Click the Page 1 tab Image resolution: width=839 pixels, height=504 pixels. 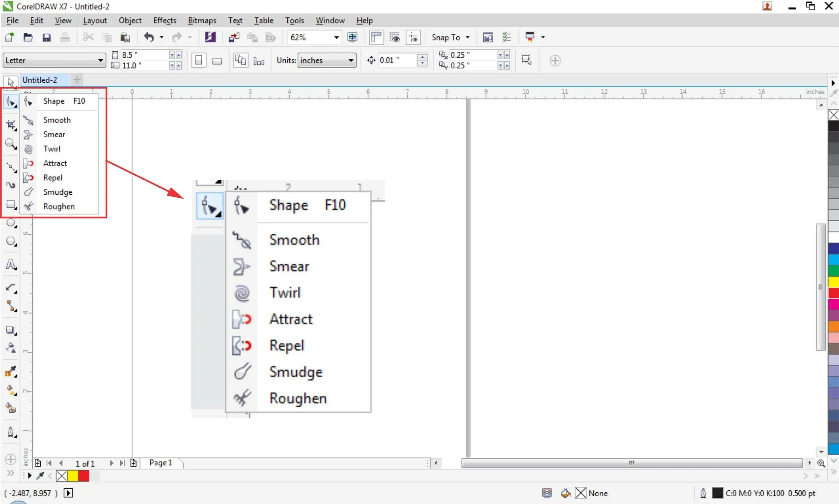pyautogui.click(x=160, y=463)
